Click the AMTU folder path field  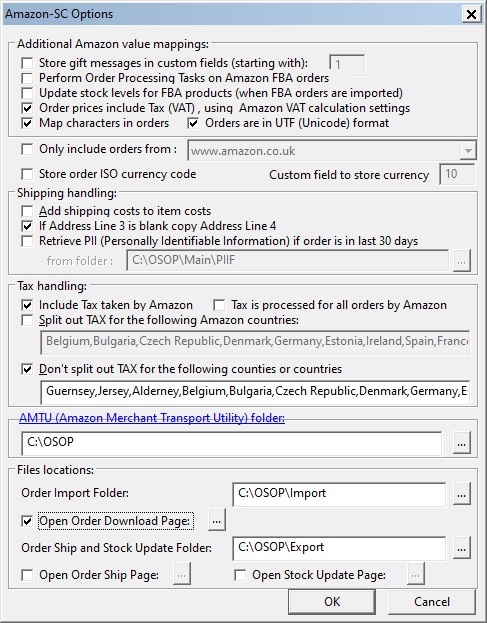[232, 443]
